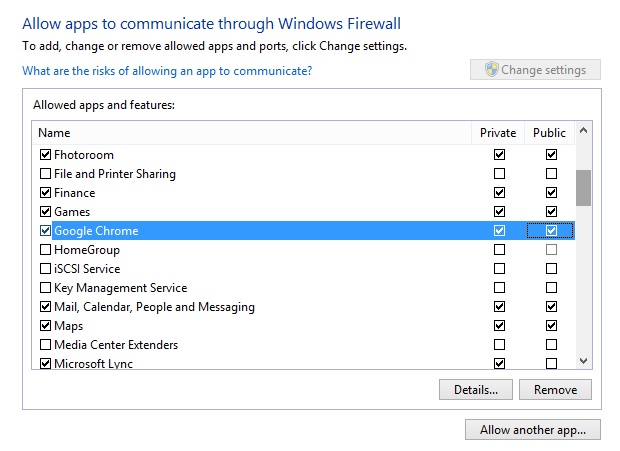
Task: Click the Name column header
Action: 250,132
